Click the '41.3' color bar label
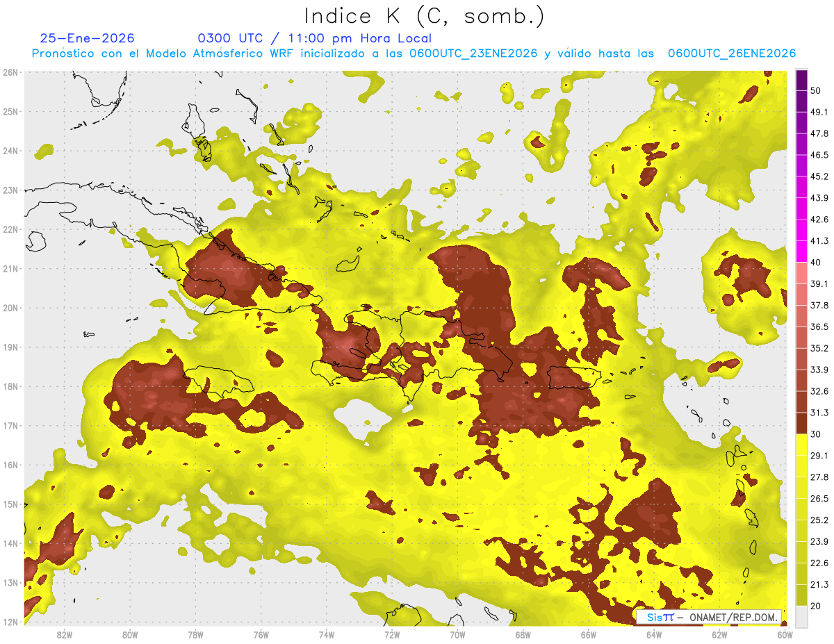 point(819,241)
